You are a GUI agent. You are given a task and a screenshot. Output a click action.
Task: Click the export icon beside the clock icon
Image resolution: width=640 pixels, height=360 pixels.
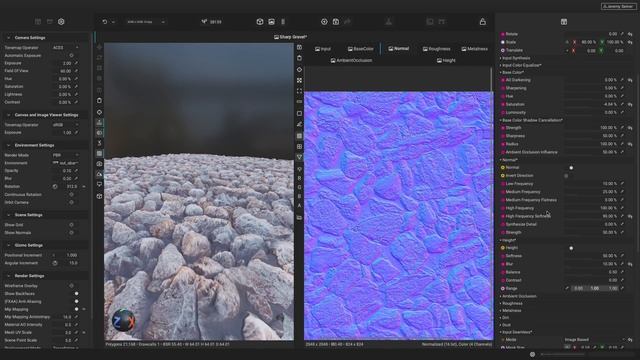[336, 22]
